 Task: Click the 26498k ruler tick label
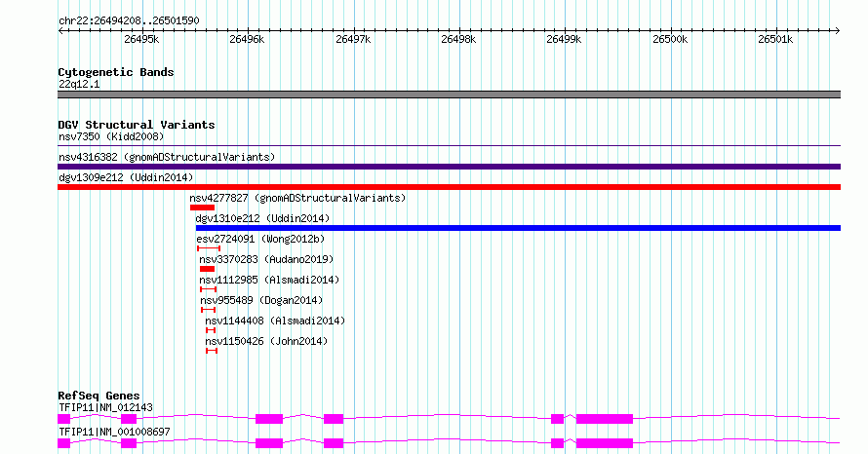pos(458,39)
